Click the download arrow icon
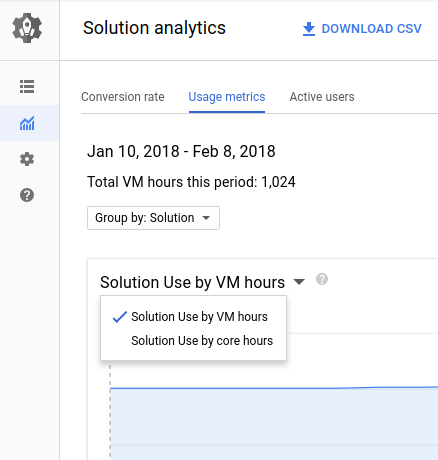 pos(309,29)
